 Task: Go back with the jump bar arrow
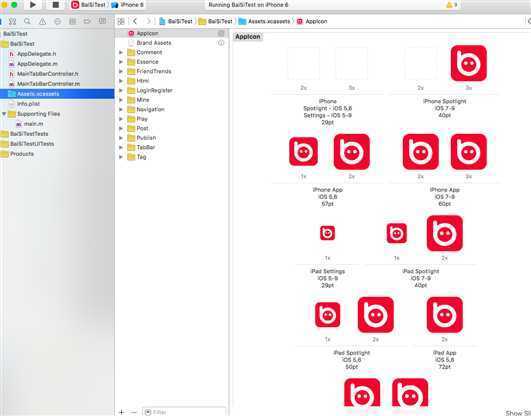coord(135,21)
